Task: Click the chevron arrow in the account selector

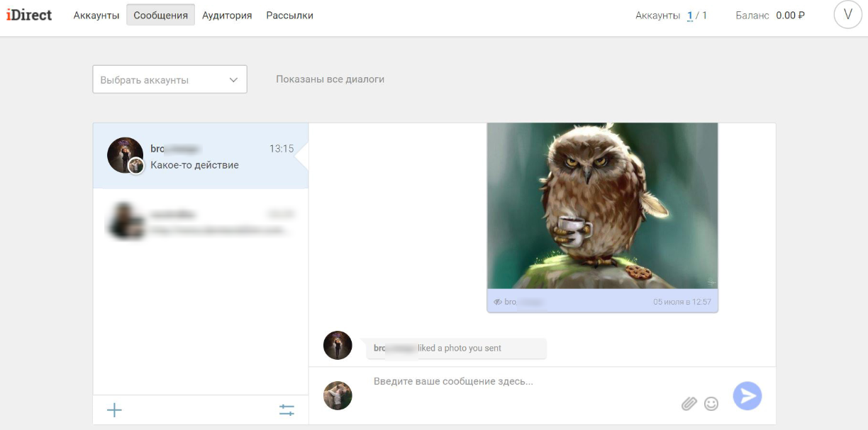Action: click(233, 80)
